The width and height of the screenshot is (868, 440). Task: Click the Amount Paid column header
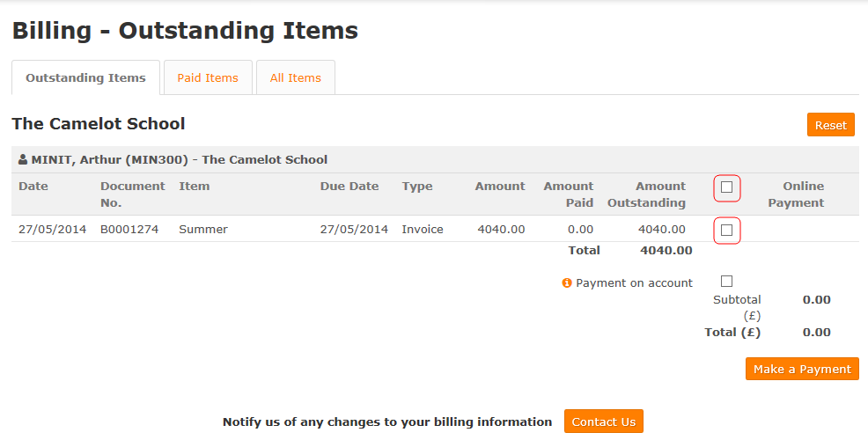point(569,194)
